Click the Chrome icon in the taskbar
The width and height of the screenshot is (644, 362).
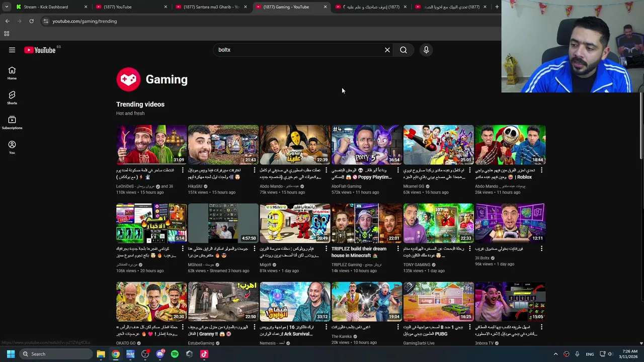[116, 354]
